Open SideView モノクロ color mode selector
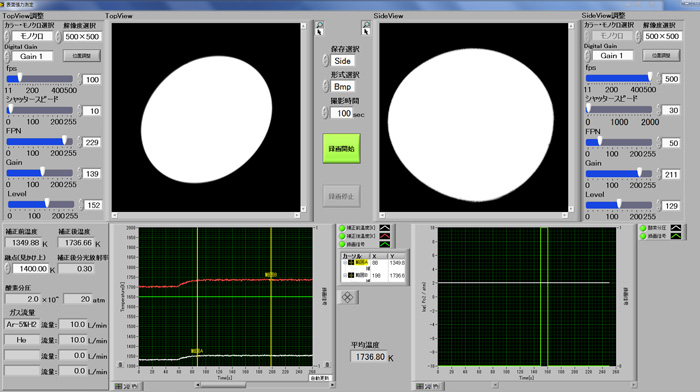700x392 pixels. click(x=612, y=36)
